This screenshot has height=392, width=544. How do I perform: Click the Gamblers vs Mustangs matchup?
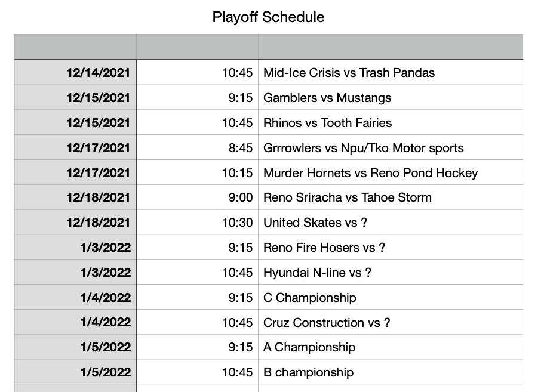[x=327, y=98]
